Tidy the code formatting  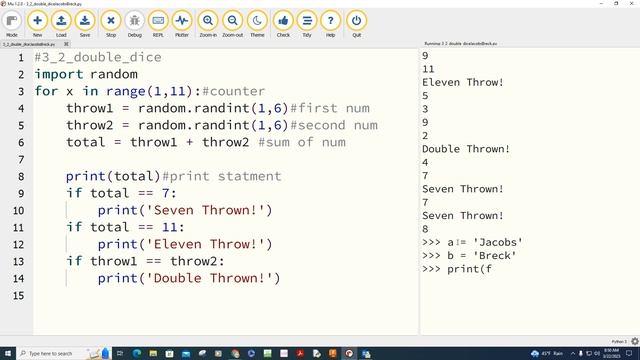(307, 24)
